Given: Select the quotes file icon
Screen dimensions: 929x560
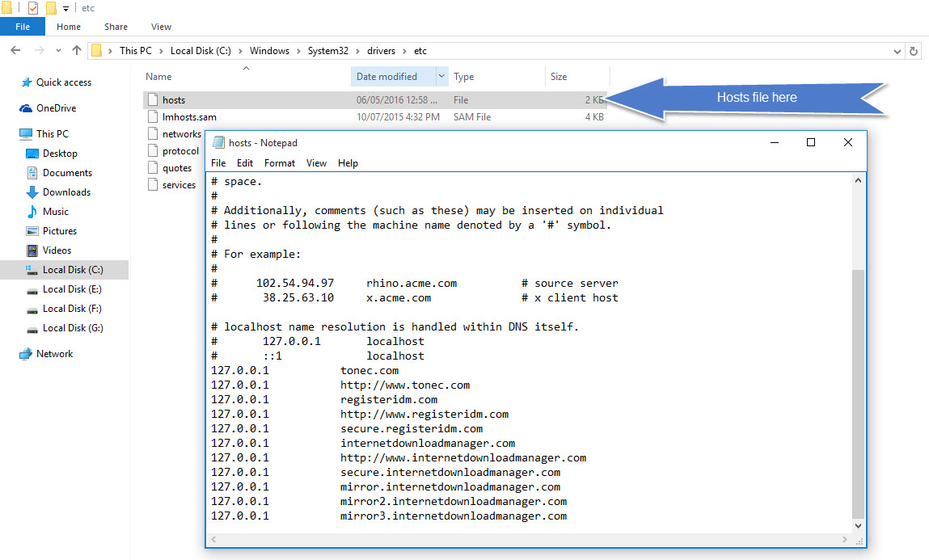Looking at the screenshot, I should pos(153,168).
